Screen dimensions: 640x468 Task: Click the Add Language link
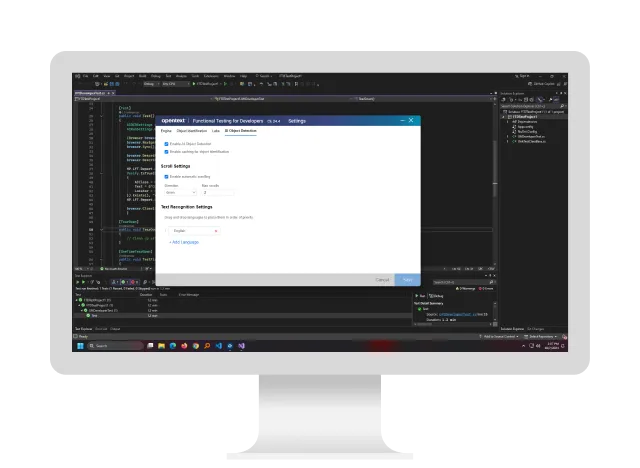tap(184, 242)
